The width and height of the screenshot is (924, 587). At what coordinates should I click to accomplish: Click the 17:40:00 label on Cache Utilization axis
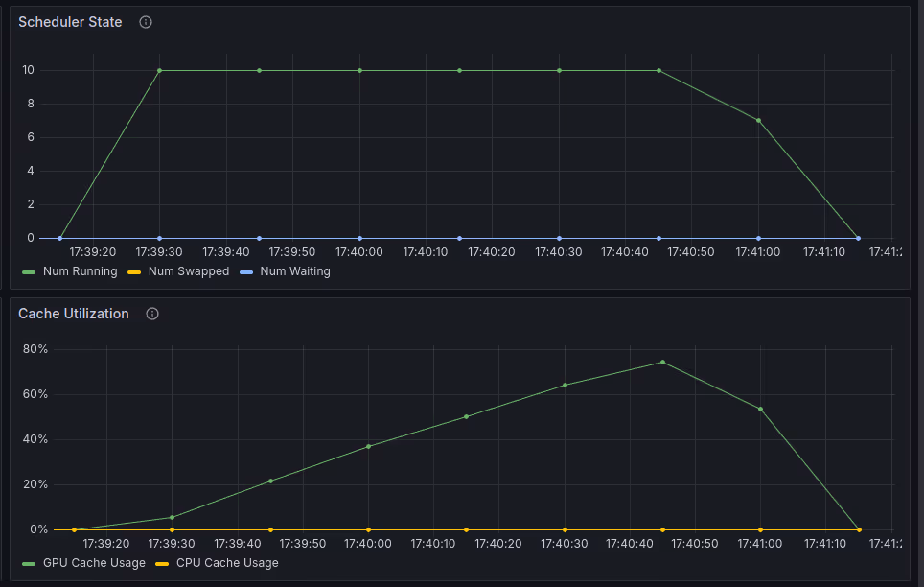368,543
